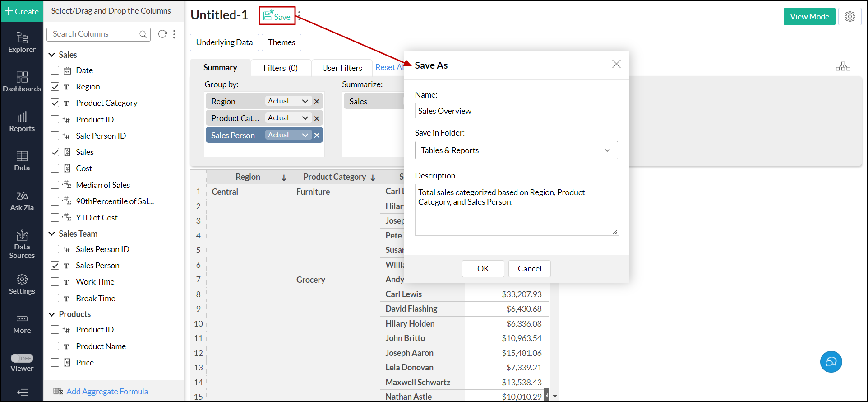Switch to View Mode
The image size is (868, 402).
809,17
